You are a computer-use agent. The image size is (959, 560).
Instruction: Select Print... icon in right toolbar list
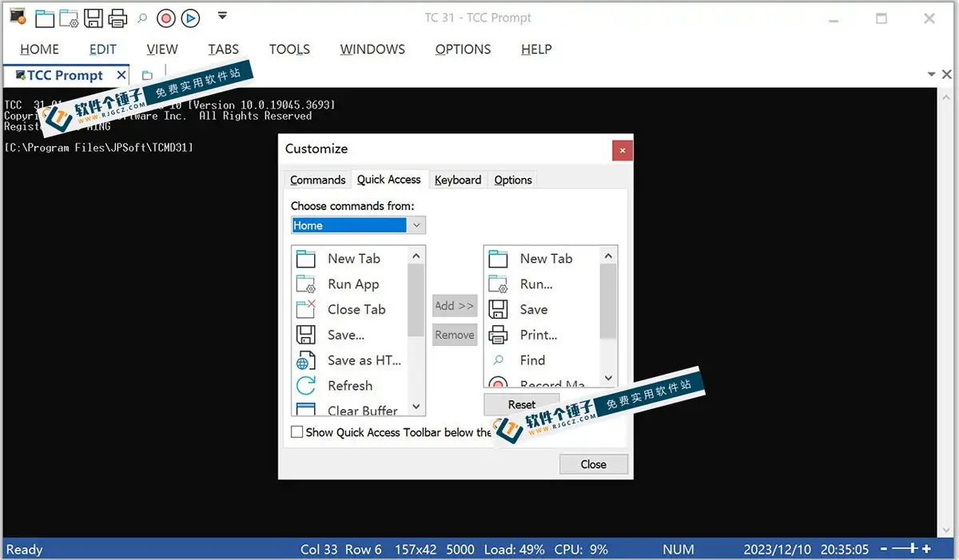click(498, 335)
